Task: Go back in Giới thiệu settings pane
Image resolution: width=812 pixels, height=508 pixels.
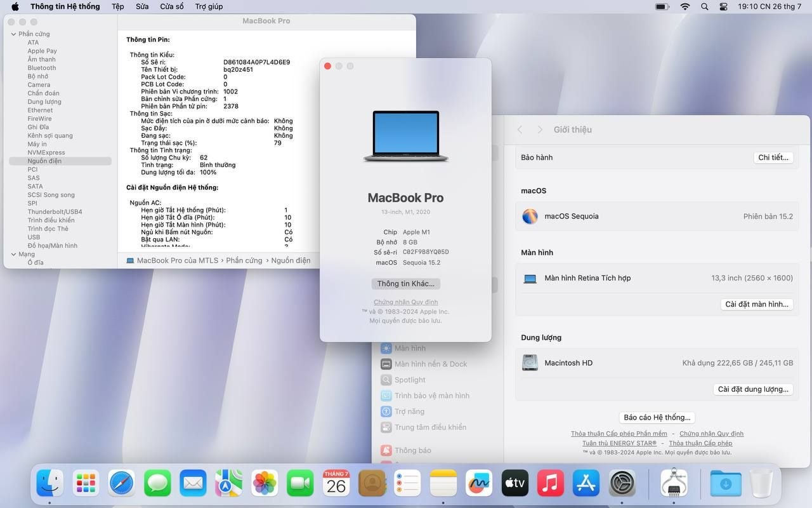Action: pos(520,130)
